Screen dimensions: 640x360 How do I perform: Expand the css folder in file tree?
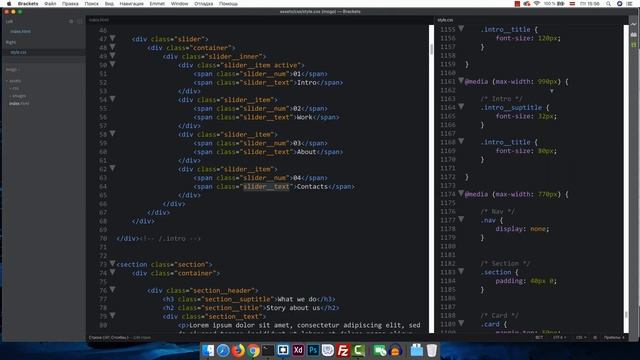[x=14, y=88]
